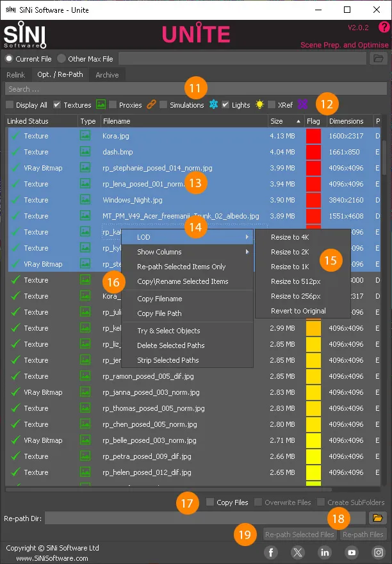Open SiNi X (Twitter) icon
The image size is (392, 564).
pyautogui.click(x=298, y=552)
